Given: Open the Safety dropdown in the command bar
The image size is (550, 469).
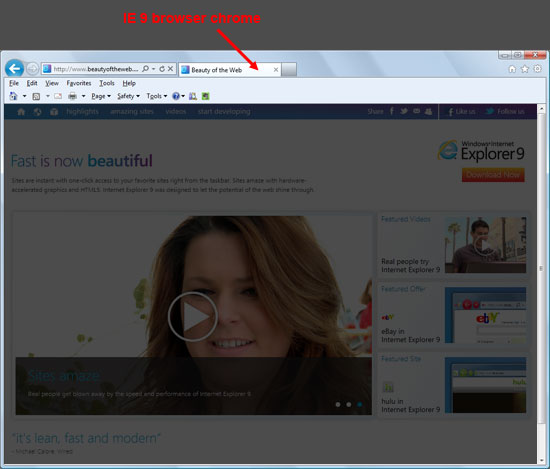Looking at the screenshot, I should (128, 96).
